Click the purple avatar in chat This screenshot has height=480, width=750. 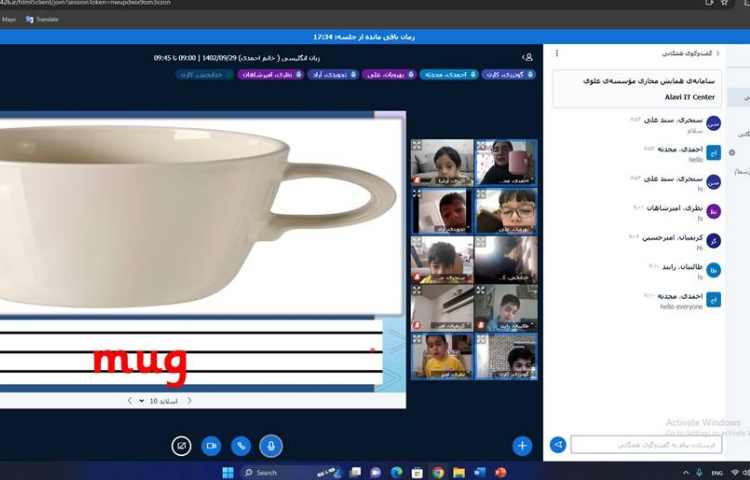click(713, 211)
